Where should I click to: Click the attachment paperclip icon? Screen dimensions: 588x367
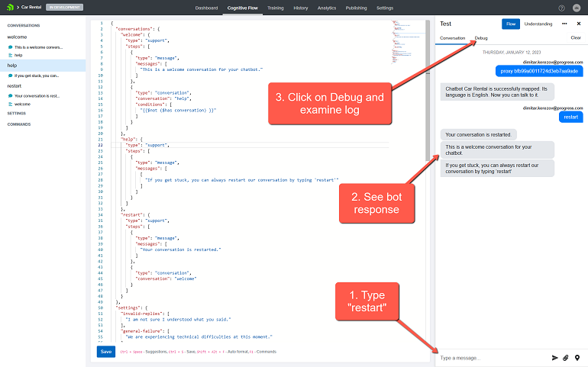566,358
